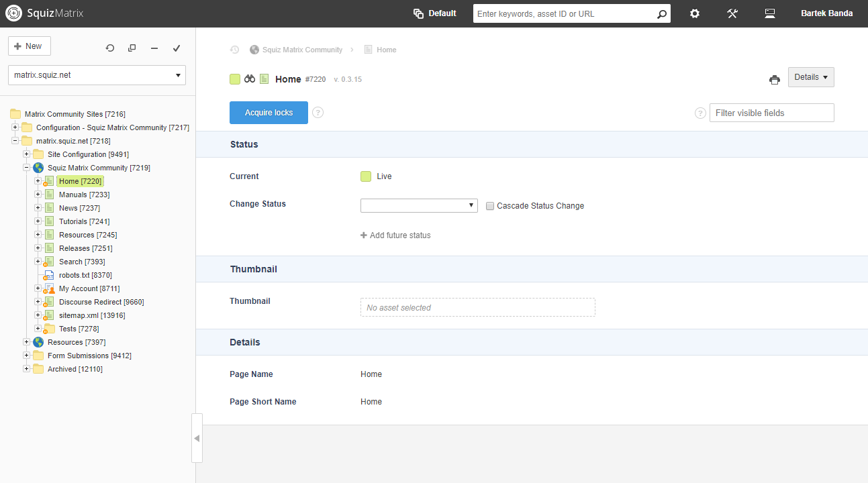Collapse the asset tree panel handle

click(x=197, y=438)
